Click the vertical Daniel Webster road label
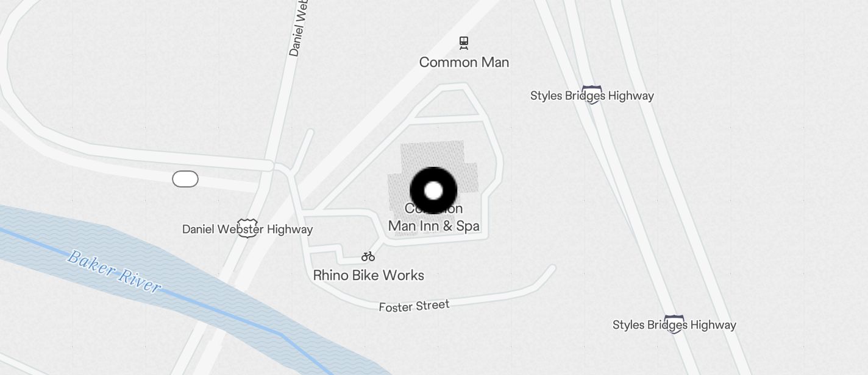The image size is (868, 375). (x=299, y=28)
